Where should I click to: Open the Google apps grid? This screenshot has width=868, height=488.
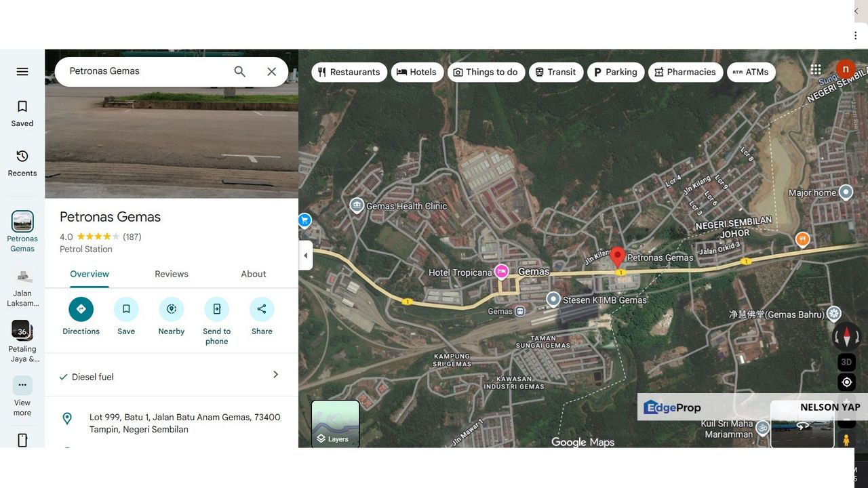[815, 69]
